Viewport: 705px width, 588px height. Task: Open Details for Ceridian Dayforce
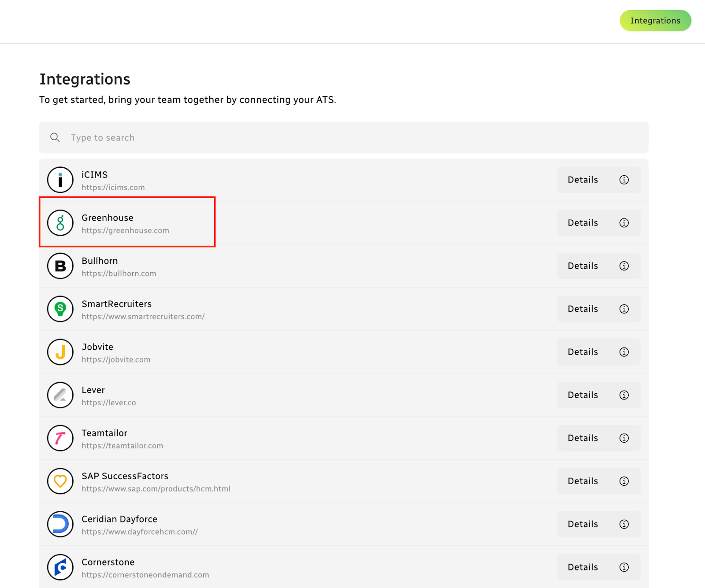click(x=598, y=524)
